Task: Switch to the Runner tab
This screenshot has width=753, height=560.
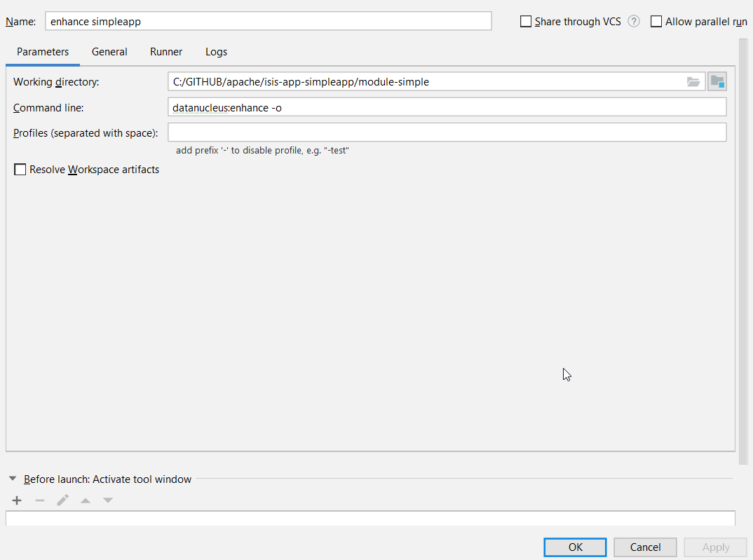Action: point(165,51)
